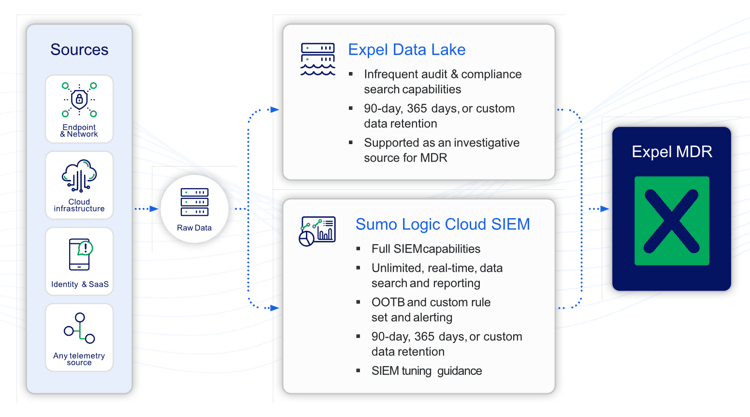Click the Identity & SaaS phone alert icon

(x=80, y=254)
